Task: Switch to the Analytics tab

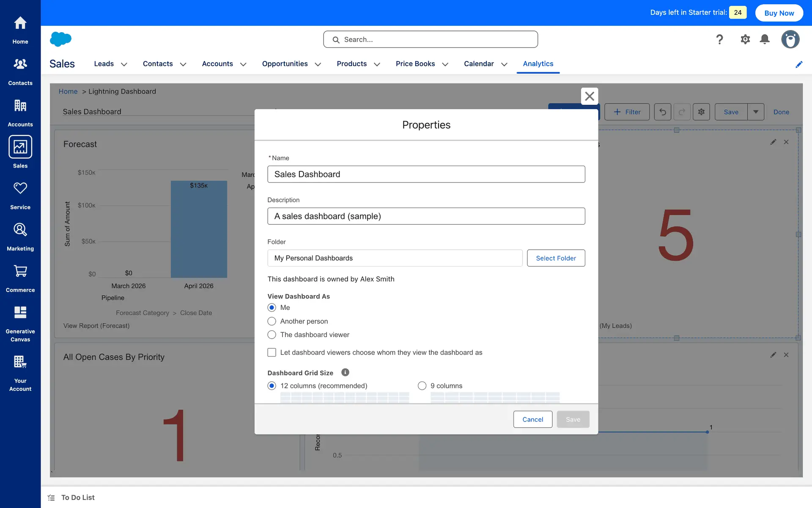Action: click(538, 63)
